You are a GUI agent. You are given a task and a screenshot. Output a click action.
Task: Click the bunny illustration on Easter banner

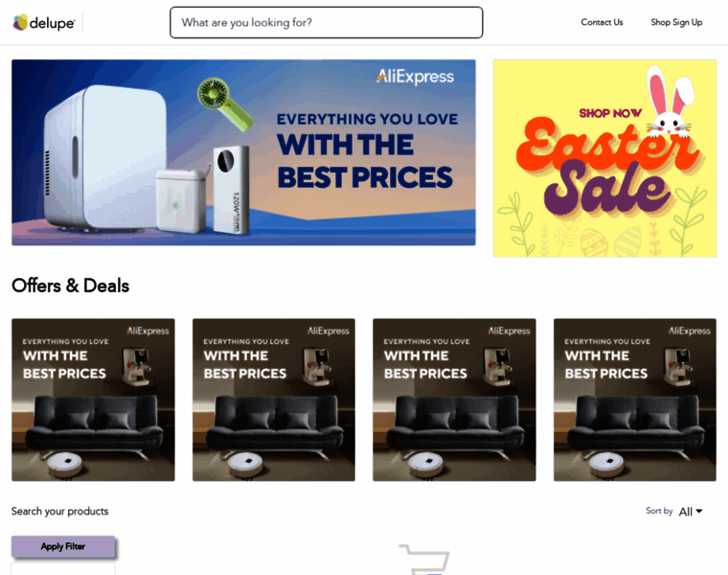670,103
